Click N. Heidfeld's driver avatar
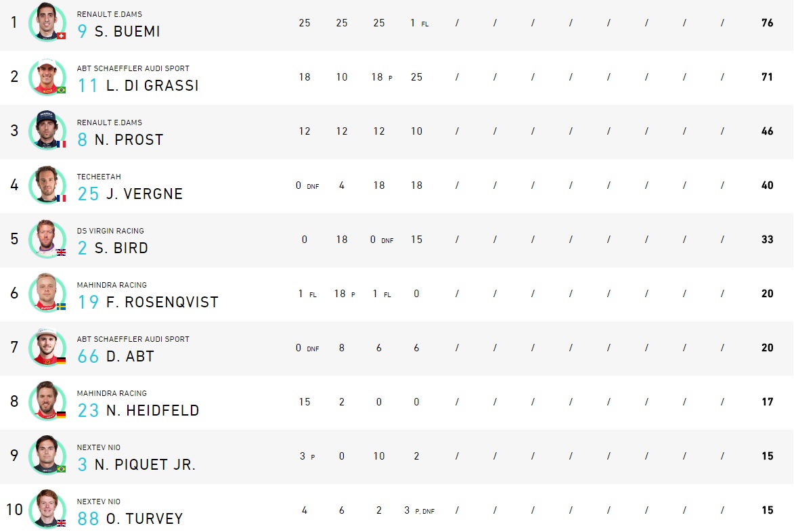794x532 pixels. coord(47,401)
